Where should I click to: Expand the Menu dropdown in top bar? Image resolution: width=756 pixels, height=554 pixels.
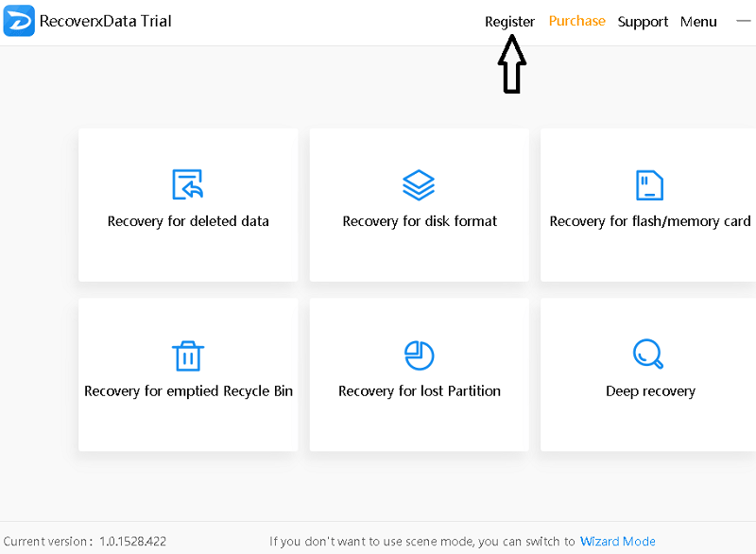698,22
